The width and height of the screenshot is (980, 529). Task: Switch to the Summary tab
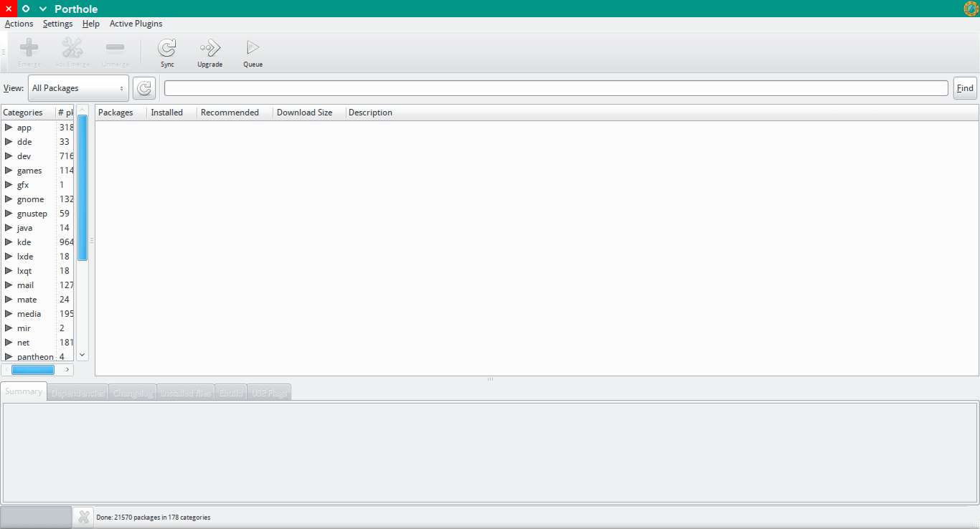23,391
